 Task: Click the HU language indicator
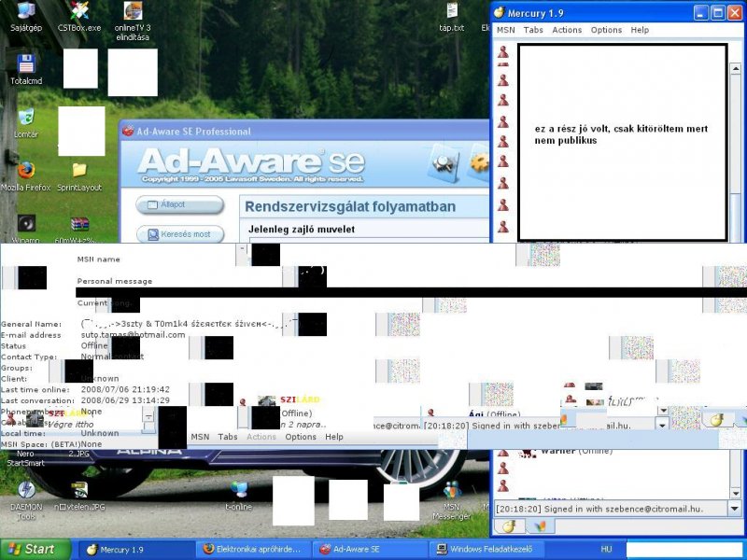click(x=606, y=549)
